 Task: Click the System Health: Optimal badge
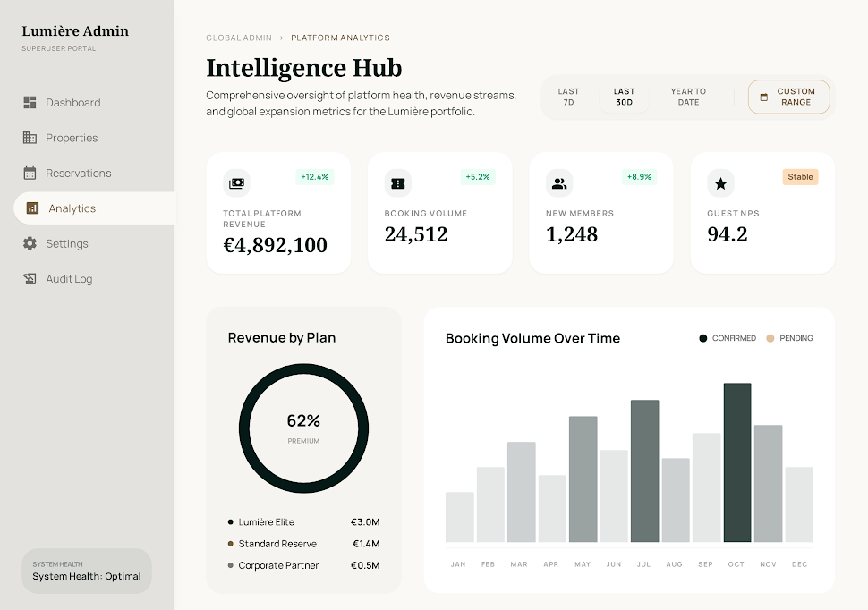tap(86, 571)
